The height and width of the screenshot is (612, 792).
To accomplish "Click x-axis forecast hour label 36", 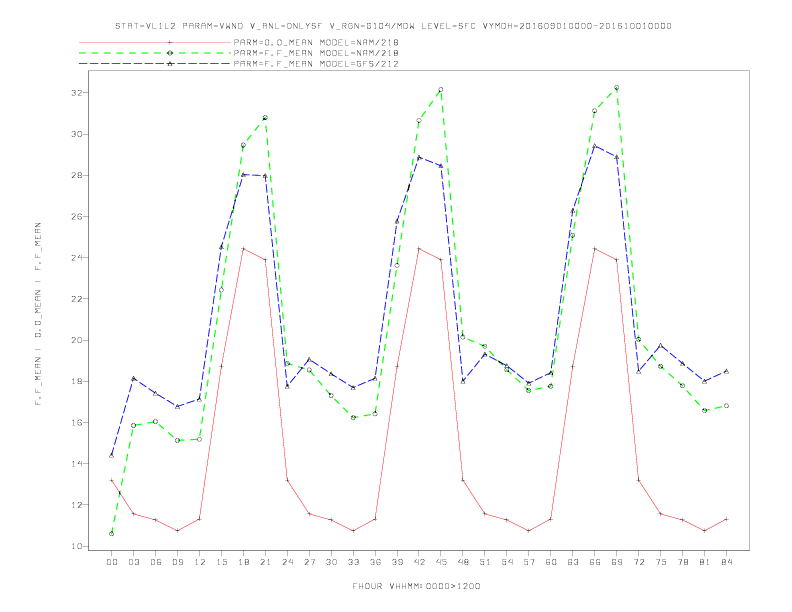I will click(375, 562).
